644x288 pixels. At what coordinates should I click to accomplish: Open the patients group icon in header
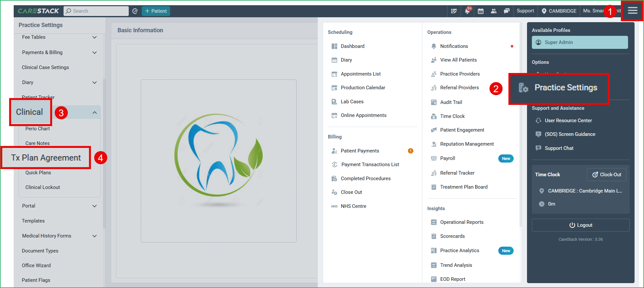(x=494, y=11)
